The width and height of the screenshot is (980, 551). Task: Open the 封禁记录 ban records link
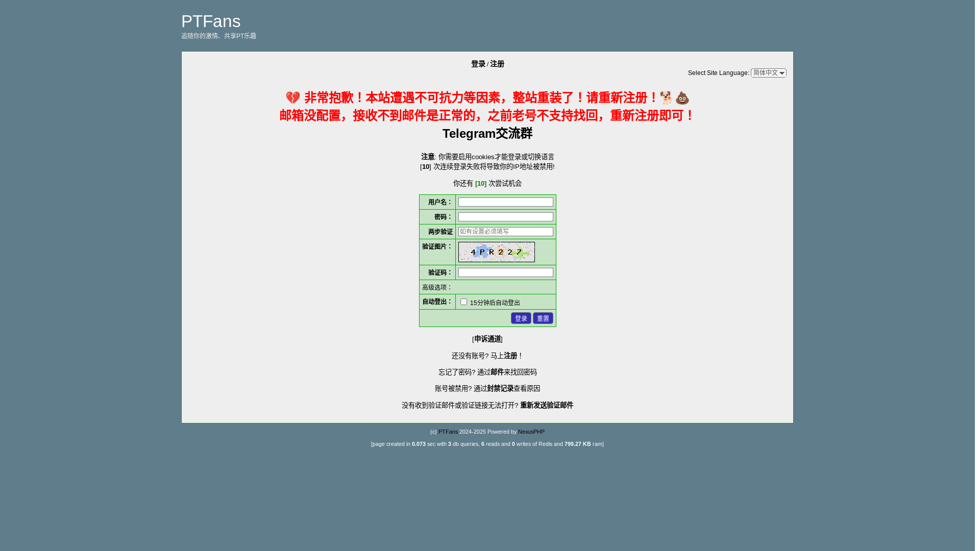[x=500, y=389]
